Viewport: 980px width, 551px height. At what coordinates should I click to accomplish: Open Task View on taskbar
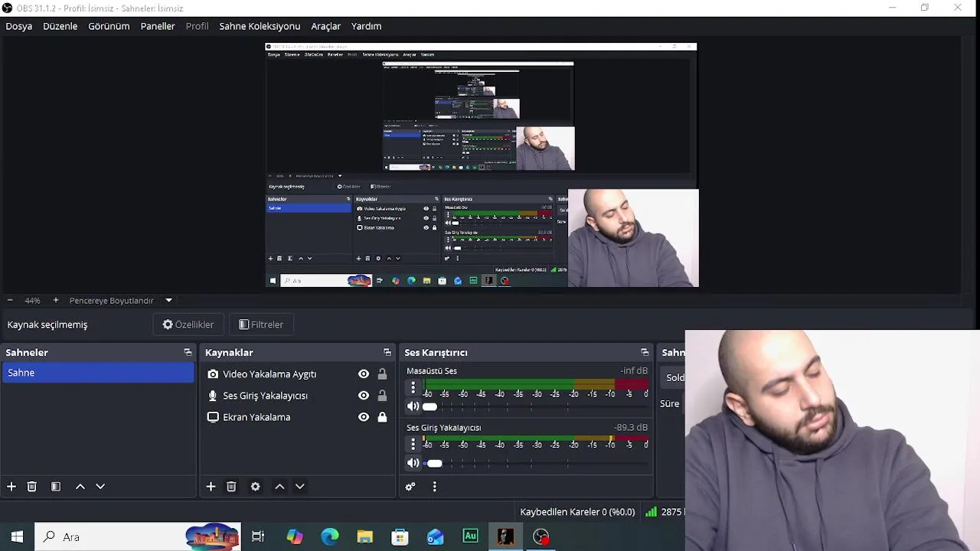258,537
